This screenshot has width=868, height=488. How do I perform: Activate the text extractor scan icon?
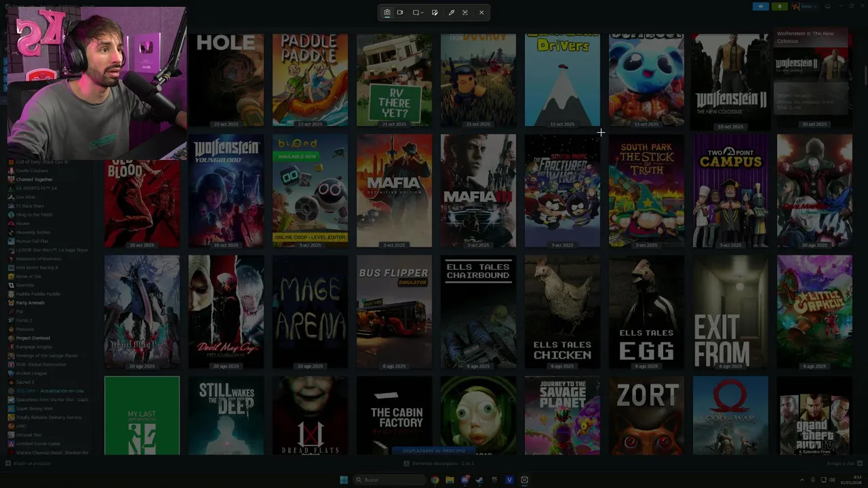click(x=465, y=12)
